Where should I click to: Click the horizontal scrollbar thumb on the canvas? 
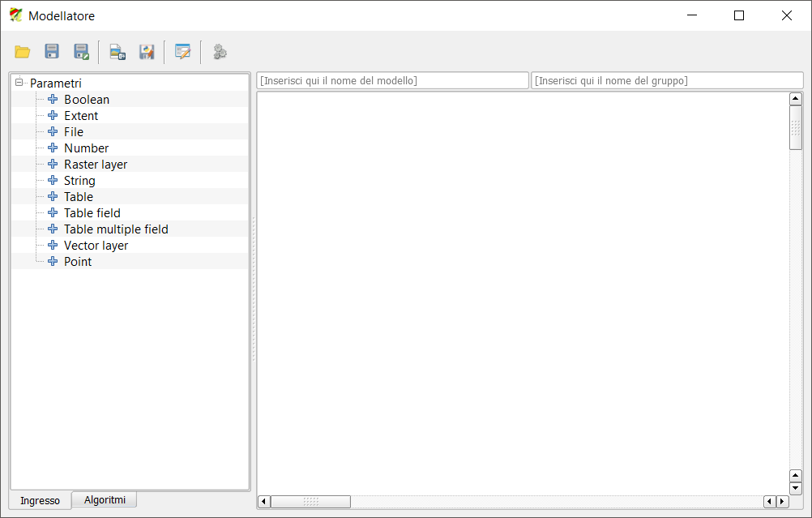pos(310,502)
